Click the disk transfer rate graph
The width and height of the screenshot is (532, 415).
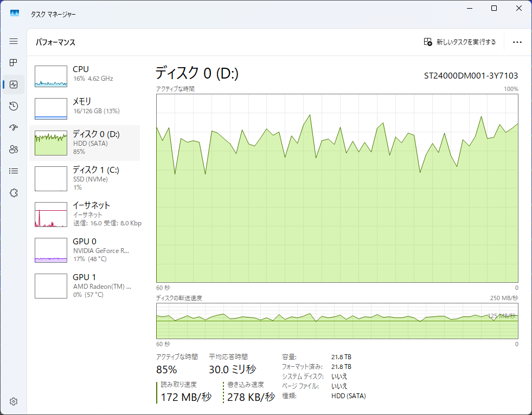pyautogui.click(x=337, y=321)
